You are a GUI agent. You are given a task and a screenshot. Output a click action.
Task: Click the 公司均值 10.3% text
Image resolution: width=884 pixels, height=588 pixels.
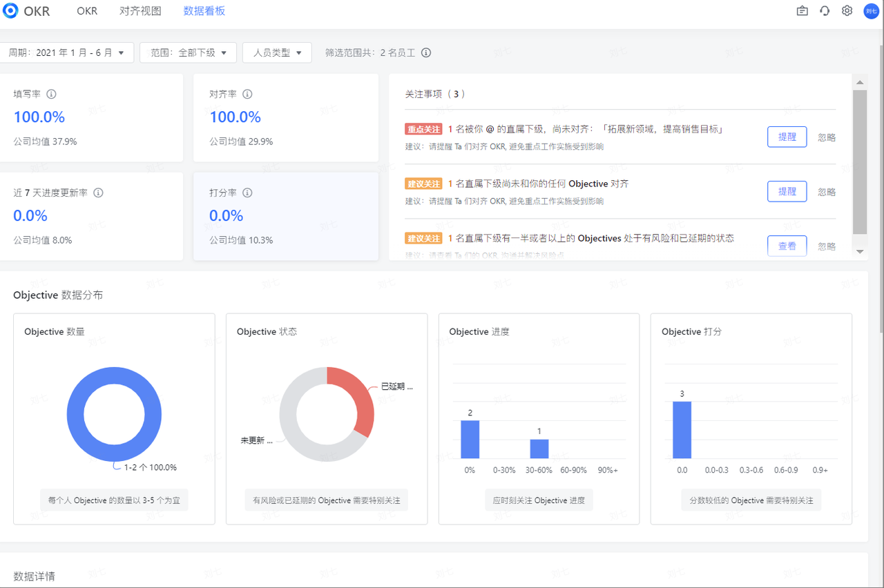pyautogui.click(x=241, y=240)
